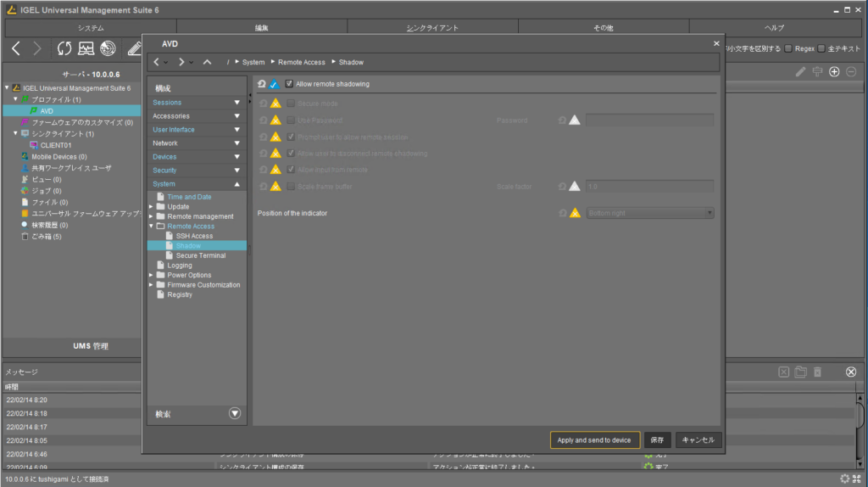Click trash icon in messages panel
The height and width of the screenshot is (487, 868).
tap(818, 372)
